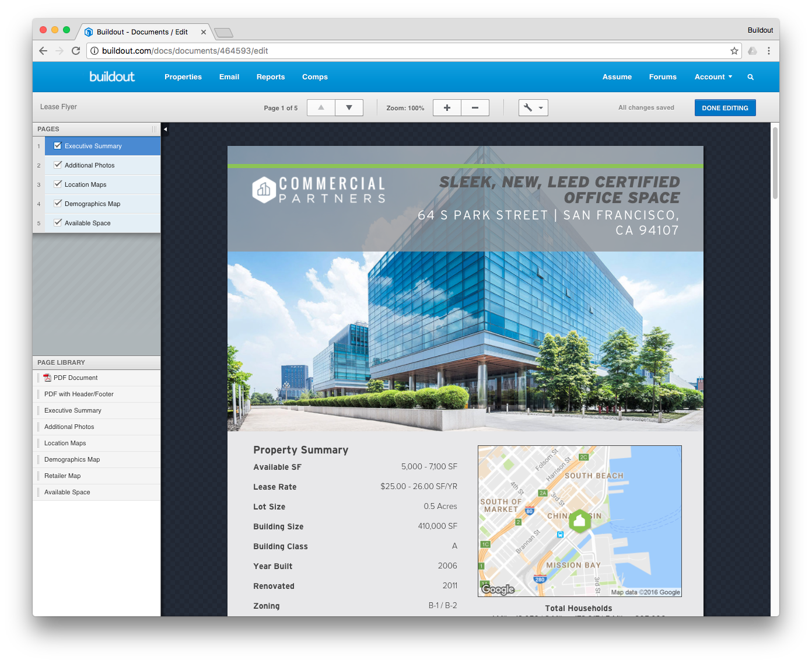Screen dimensions: 812x663
Task: Collapse the sidebar with the left arrow
Action: pyautogui.click(x=165, y=130)
